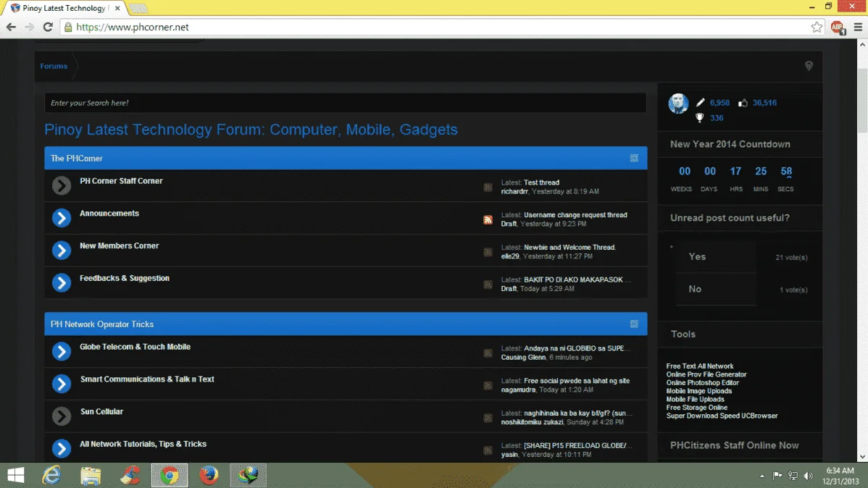The height and width of the screenshot is (488, 868).
Task: Click Sun Cellular forum arrow icon
Action: (62, 416)
